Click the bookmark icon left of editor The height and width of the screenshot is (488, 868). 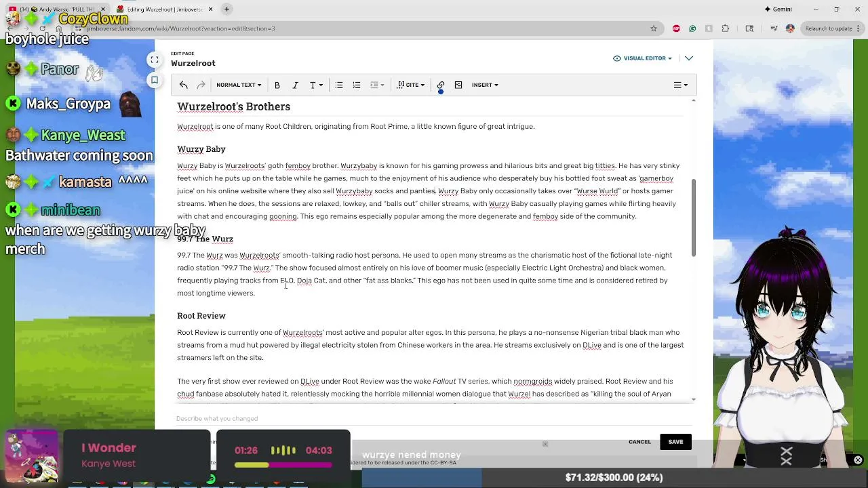155,80
